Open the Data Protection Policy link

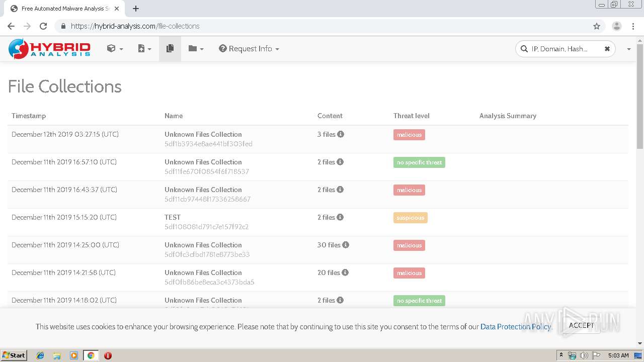[516, 327]
